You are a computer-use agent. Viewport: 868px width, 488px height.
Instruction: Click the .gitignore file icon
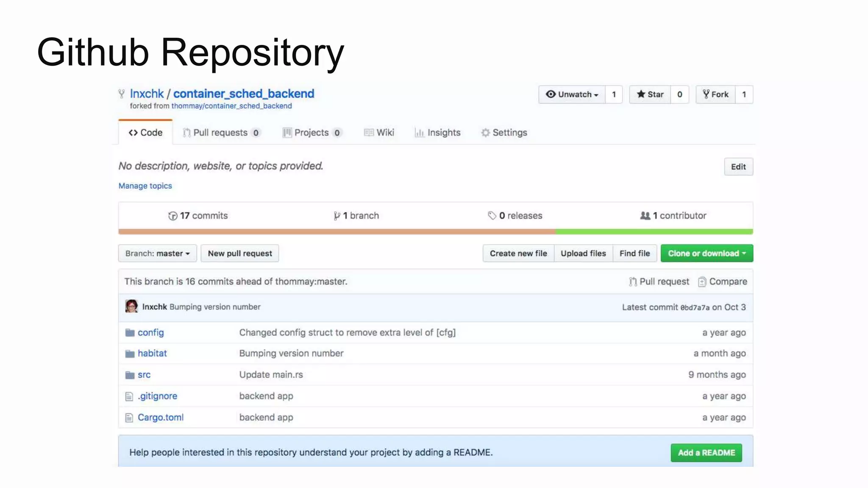click(x=129, y=396)
